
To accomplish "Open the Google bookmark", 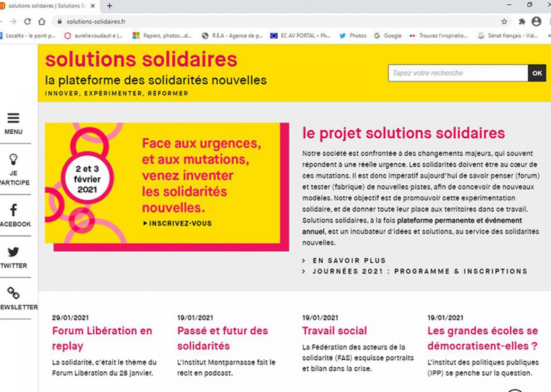I will pos(388,35).
